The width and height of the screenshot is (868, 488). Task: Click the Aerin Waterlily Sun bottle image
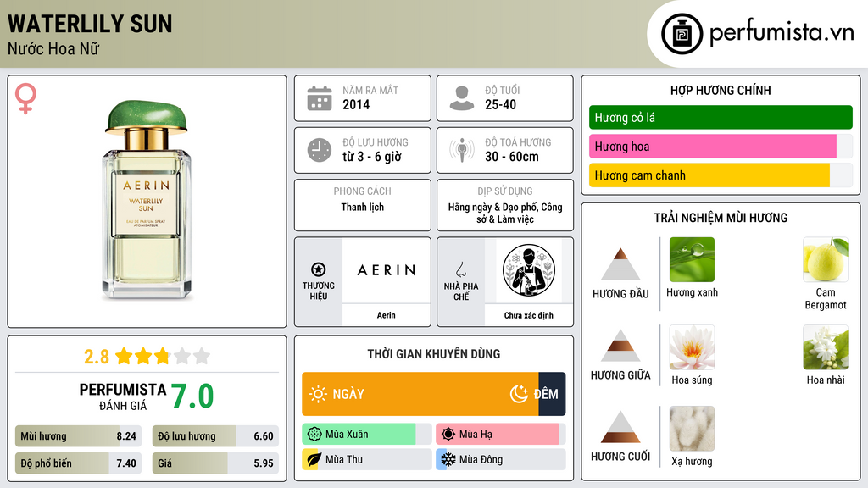[x=146, y=200]
